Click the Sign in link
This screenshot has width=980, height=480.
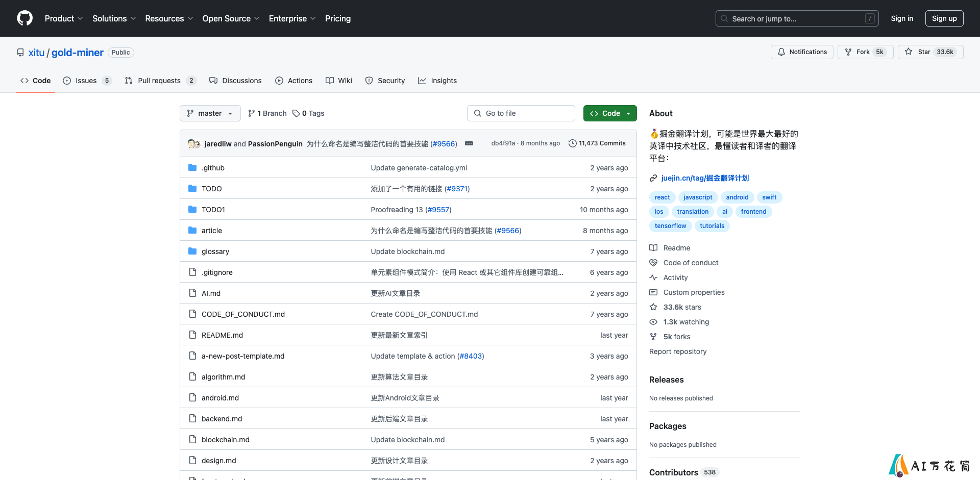pos(902,18)
